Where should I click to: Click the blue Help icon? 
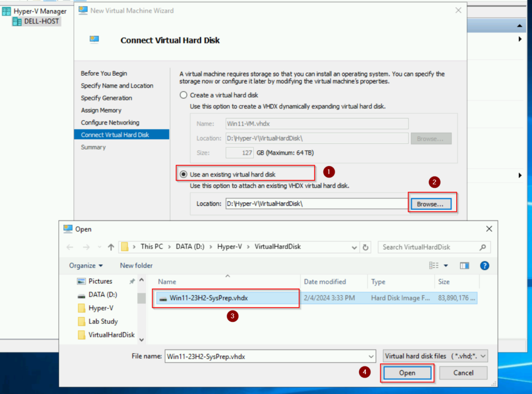click(x=485, y=265)
